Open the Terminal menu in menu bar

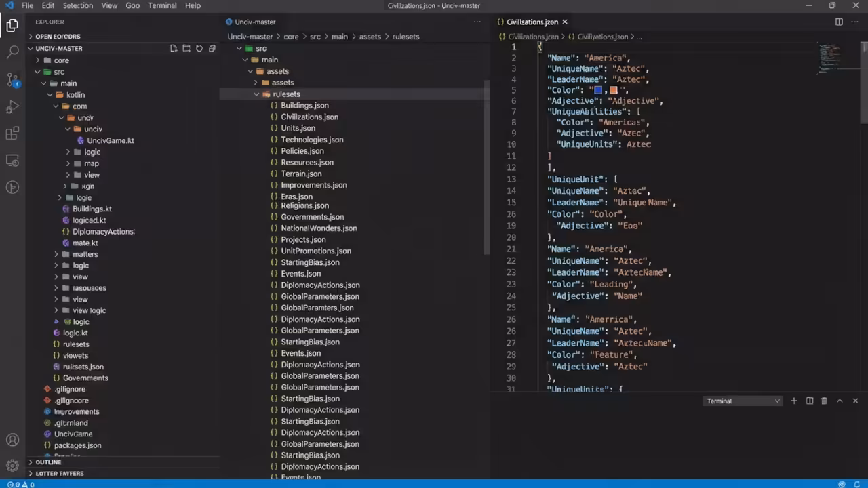pyautogui.click(x=163, y=5)
